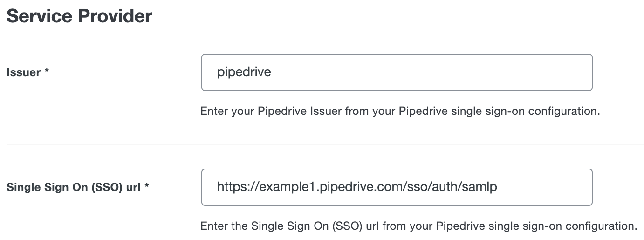Click the required asterisk beside Issuer
This screenshot has height=240, width=644.
click(x=47, y=71)
